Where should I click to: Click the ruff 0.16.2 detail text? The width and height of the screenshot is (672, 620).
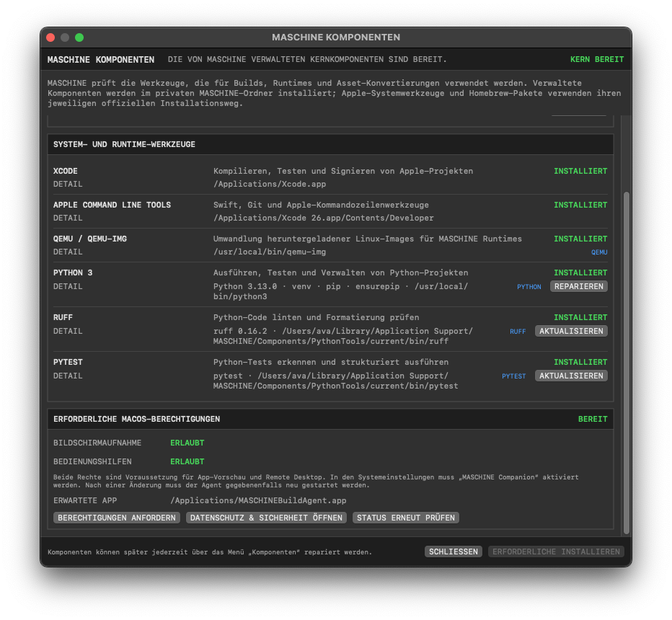(x=343, y=336)
